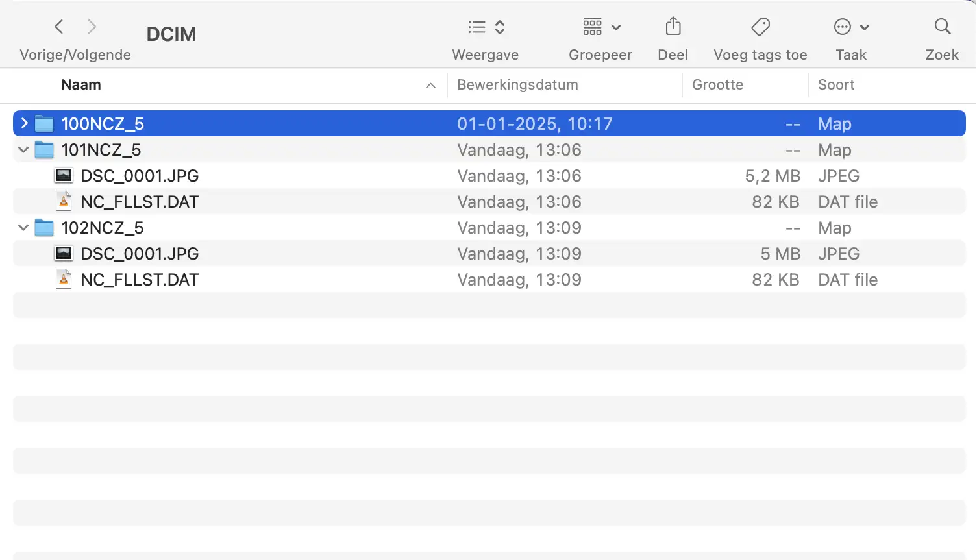Click the Deel share icon

[x=673, y=27]
